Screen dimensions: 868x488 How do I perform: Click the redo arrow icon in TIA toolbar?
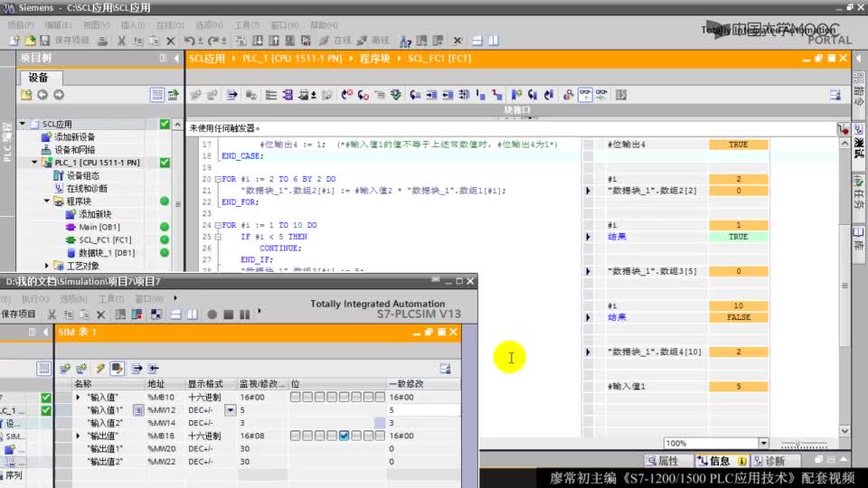[x=212, y=41]
